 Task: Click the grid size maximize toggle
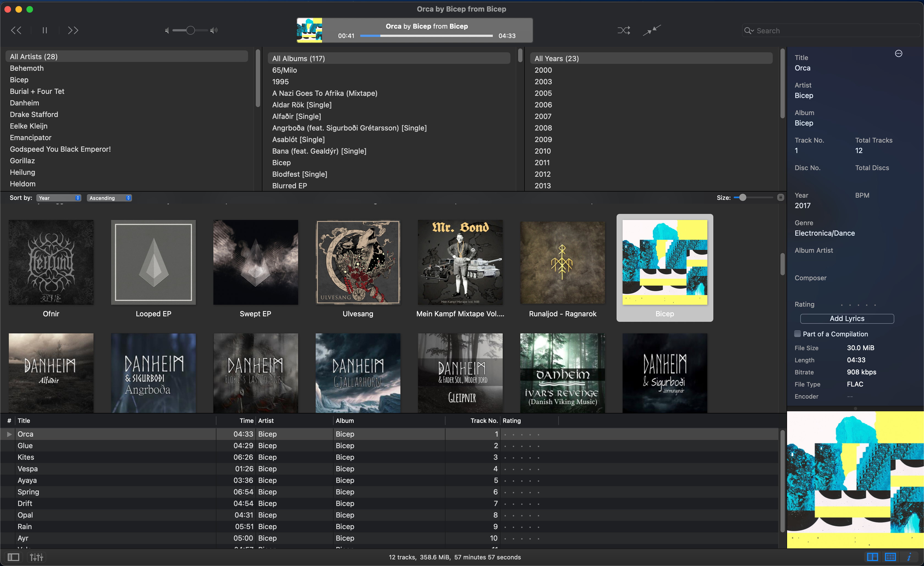pos(780,197)
